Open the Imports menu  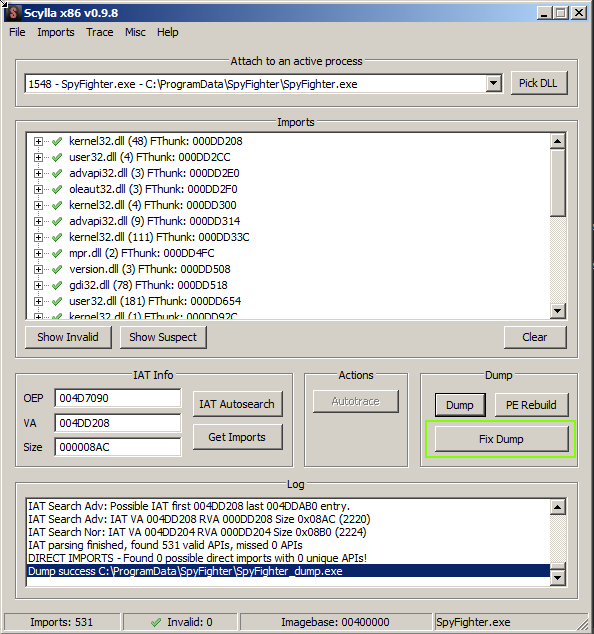click(56, 32)
